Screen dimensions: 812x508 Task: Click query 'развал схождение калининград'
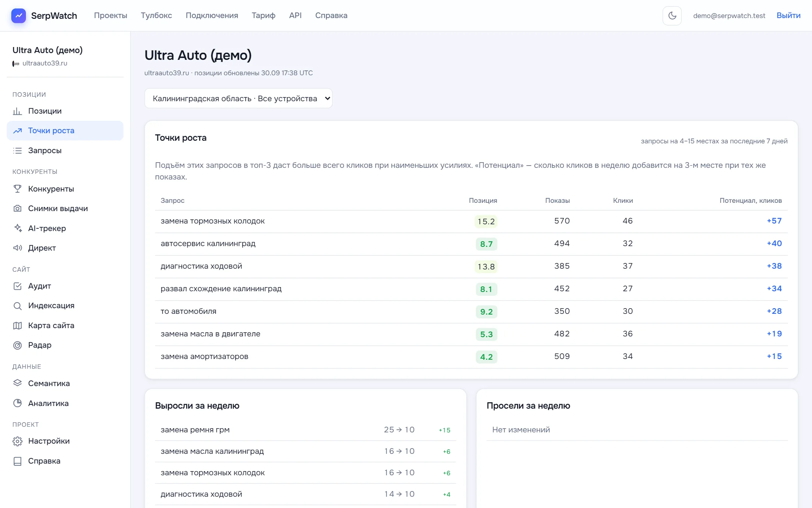221,289
